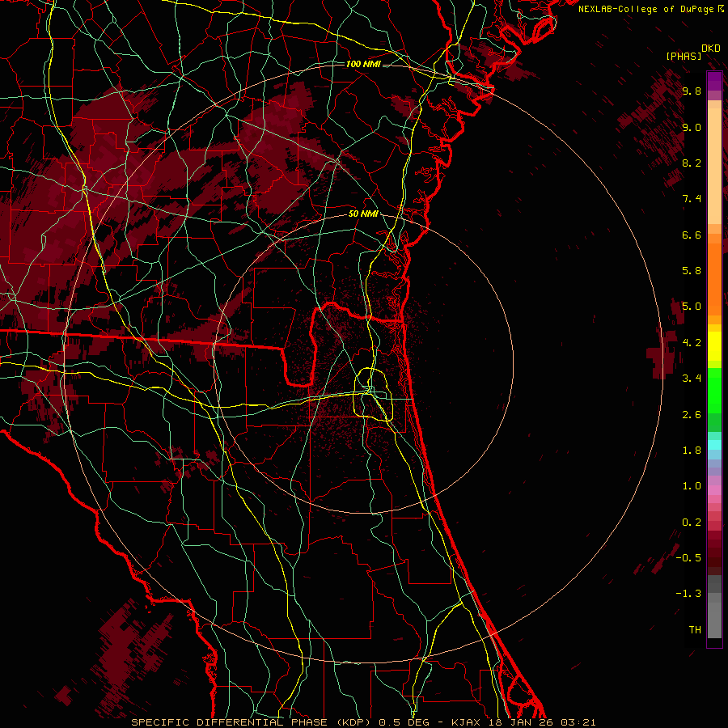728x728 pixels.
Task: Pick the bright yellow segment of color bar
Action: pyautogui.click(x=714, y=347)
